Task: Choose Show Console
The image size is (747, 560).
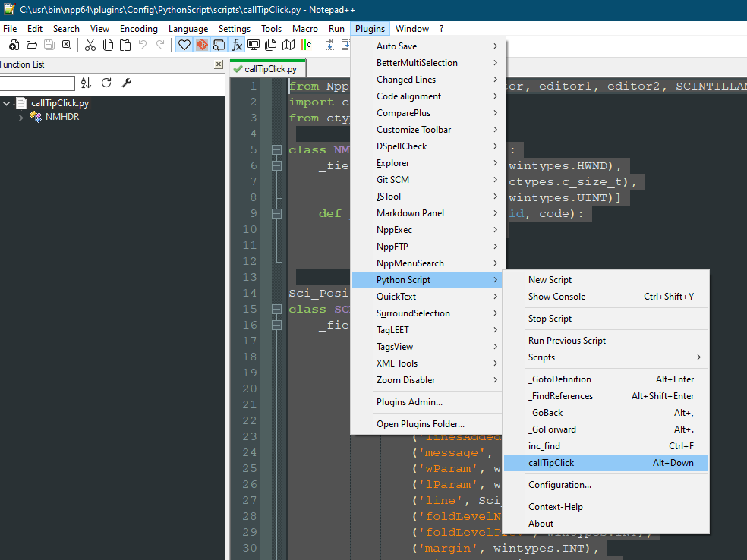Action: pos(606,297)
